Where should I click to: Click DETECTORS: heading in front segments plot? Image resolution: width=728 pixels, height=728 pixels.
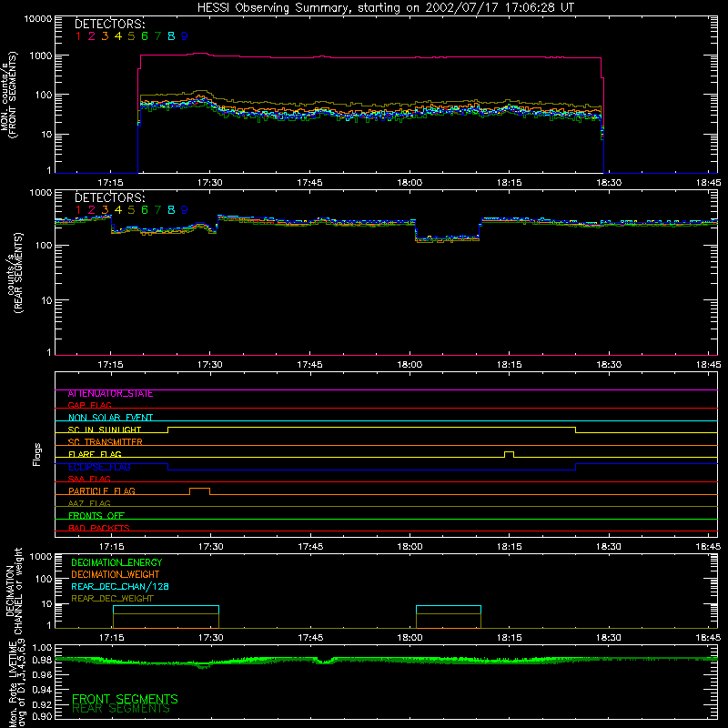pyautogui.click(x=110, y=24)
